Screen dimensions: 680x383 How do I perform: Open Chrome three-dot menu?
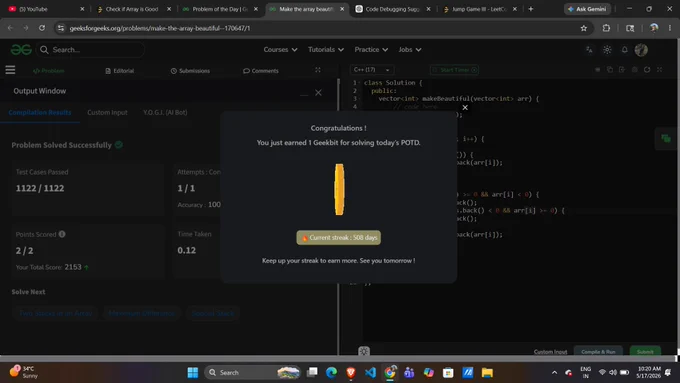[x=670, y=28]
